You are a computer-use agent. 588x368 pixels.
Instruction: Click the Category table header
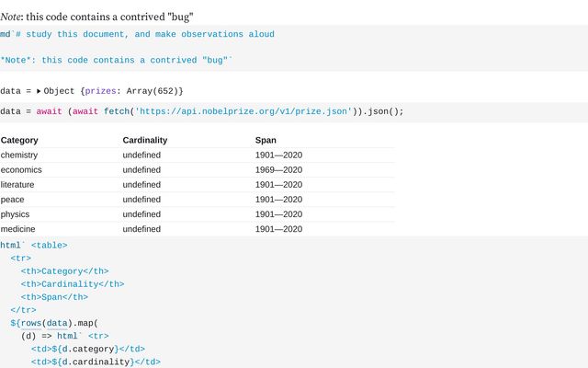pos(19,140)
